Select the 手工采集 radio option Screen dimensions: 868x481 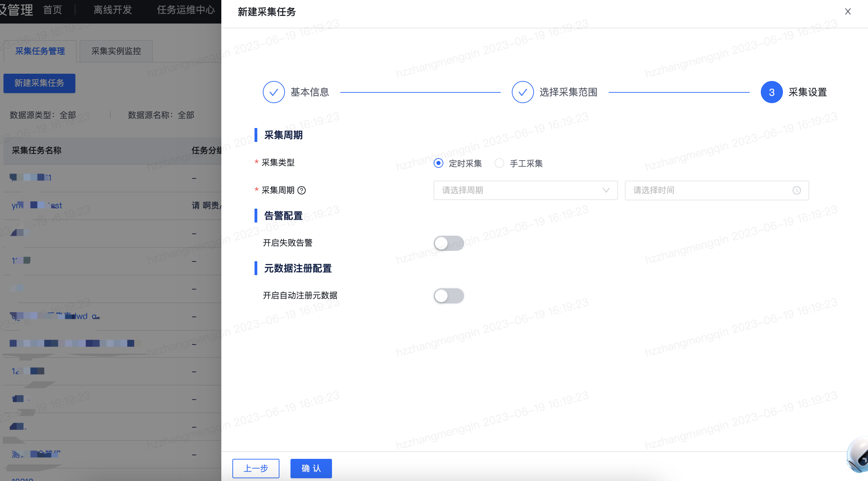(x=499, y=163)
